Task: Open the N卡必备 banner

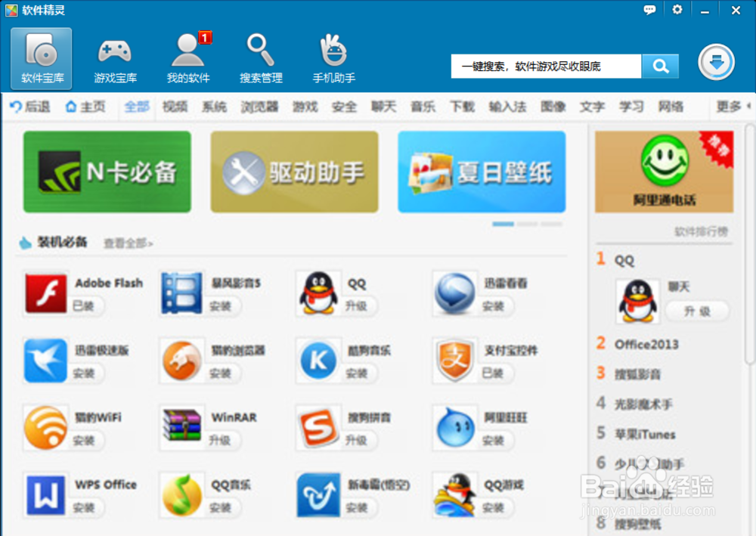Action: (x=107, y=172)
